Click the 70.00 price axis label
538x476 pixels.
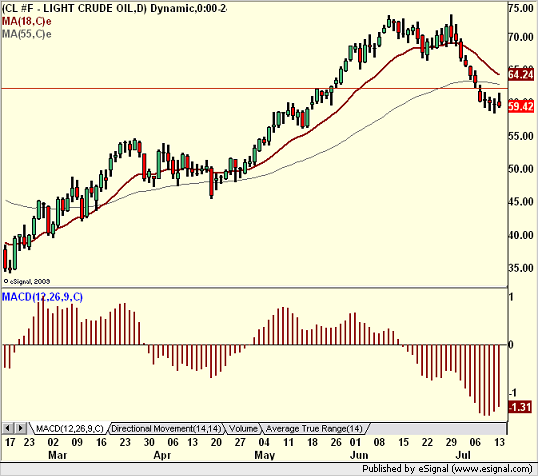point(521,37)
